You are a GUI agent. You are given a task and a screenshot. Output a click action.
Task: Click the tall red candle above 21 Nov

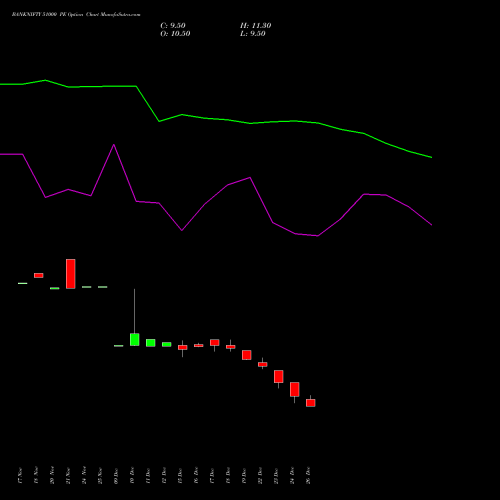[71, 274]
